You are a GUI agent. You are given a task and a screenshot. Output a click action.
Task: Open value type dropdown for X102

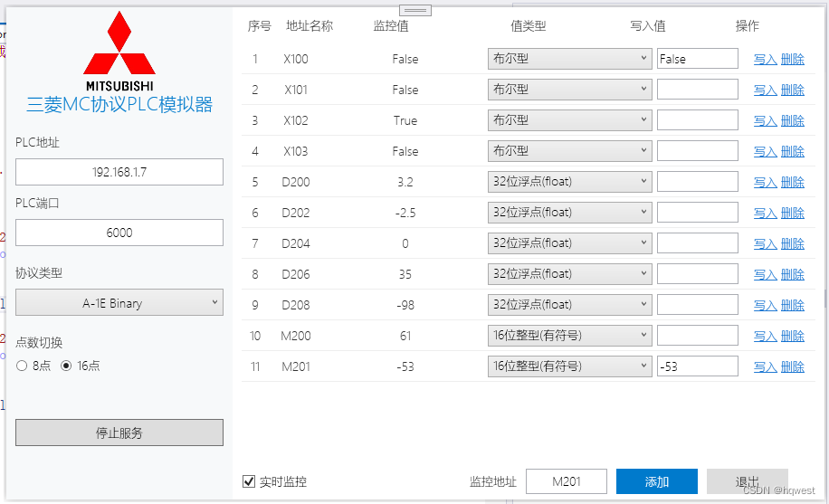coord(569,120)
